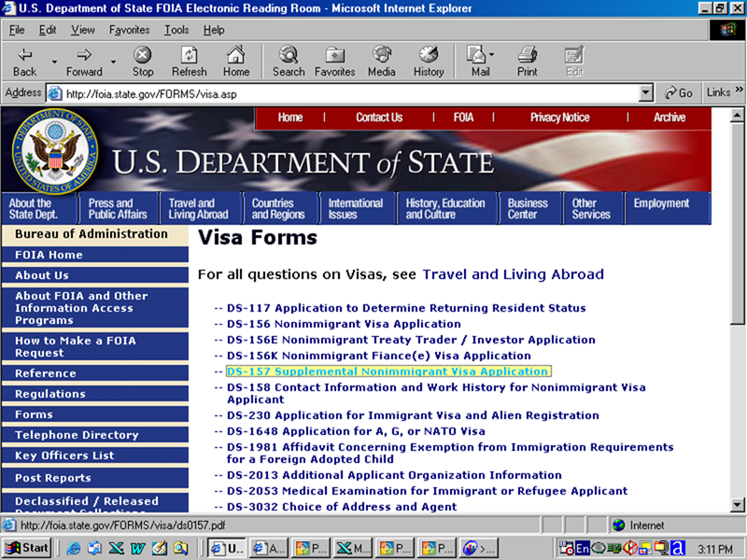The image size is (747, 560).
Task: Open DS-156K Nonimmigrant Fiance(e) Visa Application
Action: click(379, 356)
